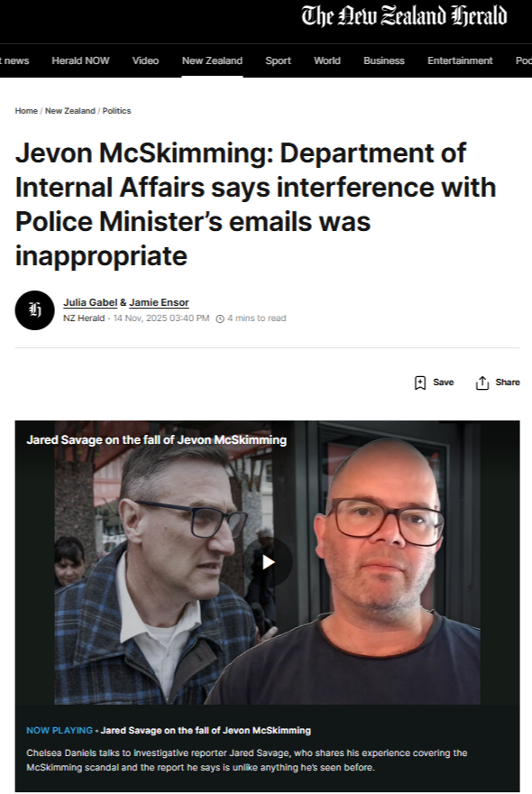Open the Entertainment section

coord(460,60)
